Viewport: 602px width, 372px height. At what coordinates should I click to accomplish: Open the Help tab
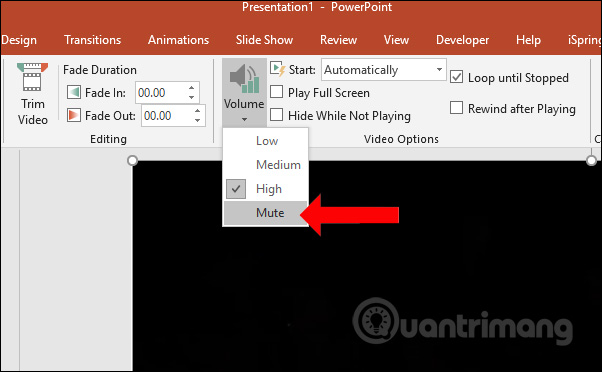528,40
